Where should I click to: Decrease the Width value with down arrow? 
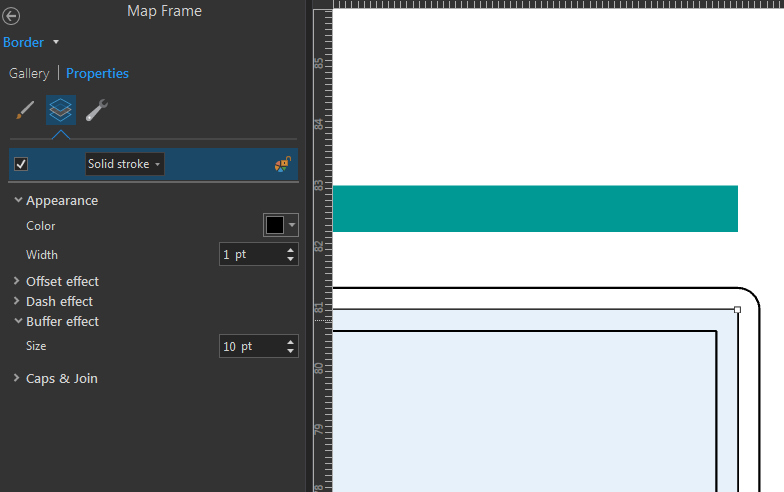[290, 259]
